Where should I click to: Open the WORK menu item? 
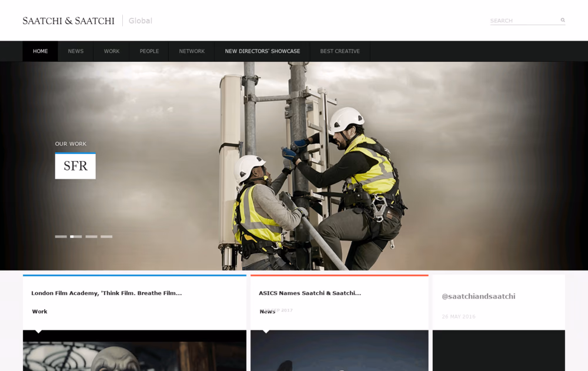112,51
